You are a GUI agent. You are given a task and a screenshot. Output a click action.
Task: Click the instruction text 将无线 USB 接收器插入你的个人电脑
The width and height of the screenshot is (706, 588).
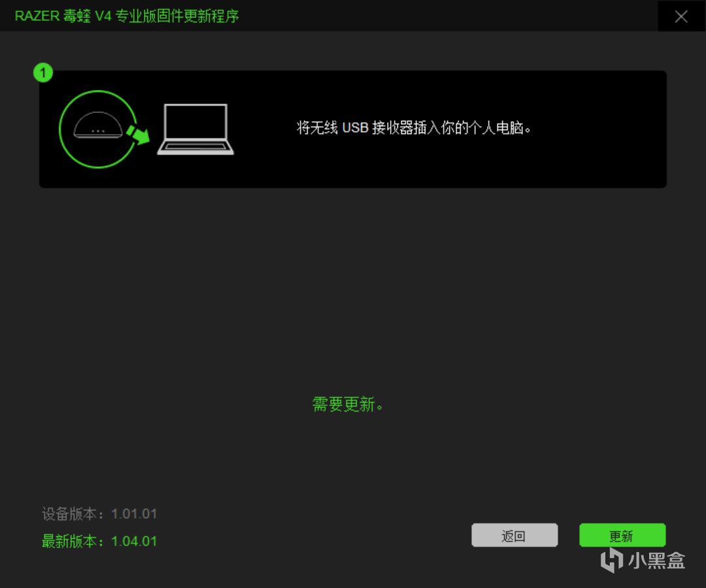click(x=414, y=128)
